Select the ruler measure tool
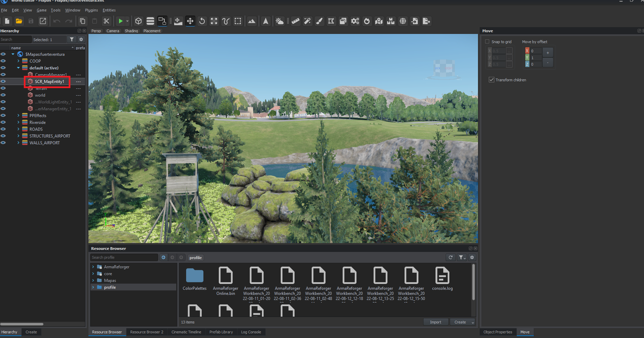 click(x=295, y=21)
